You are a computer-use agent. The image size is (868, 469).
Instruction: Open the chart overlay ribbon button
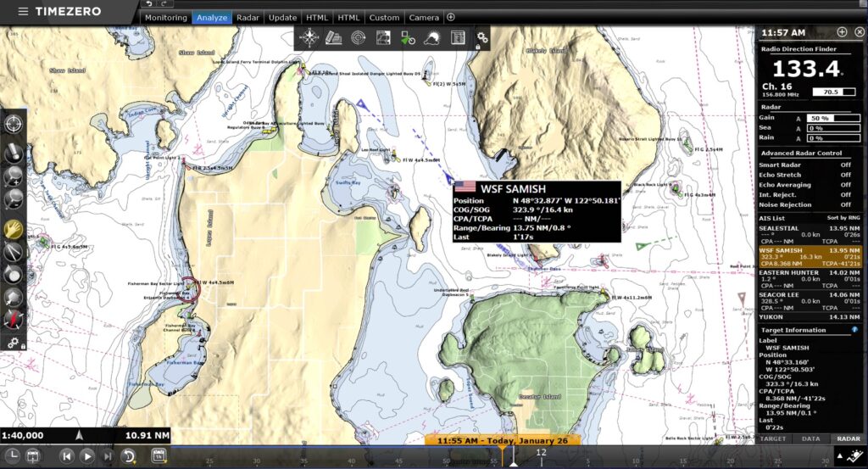click(x=383, y=37)
